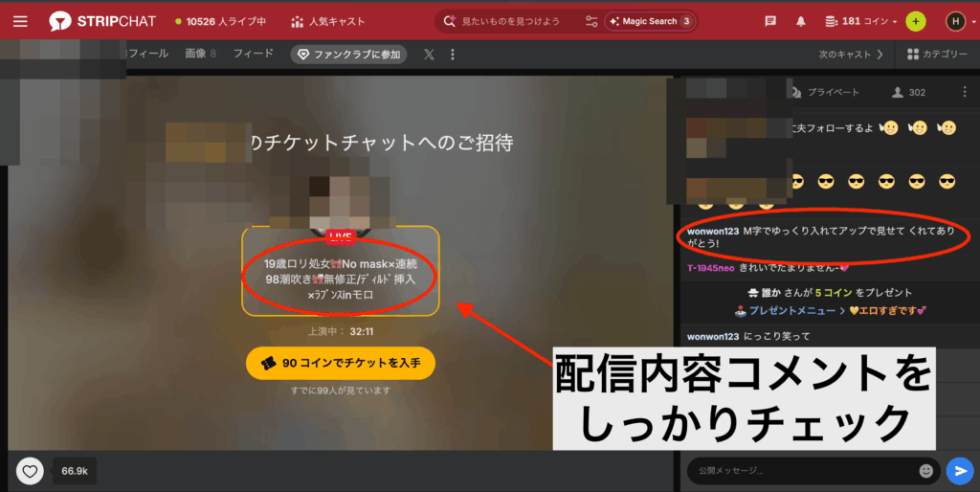Click the 上演中 32:11 timer text

341,331
